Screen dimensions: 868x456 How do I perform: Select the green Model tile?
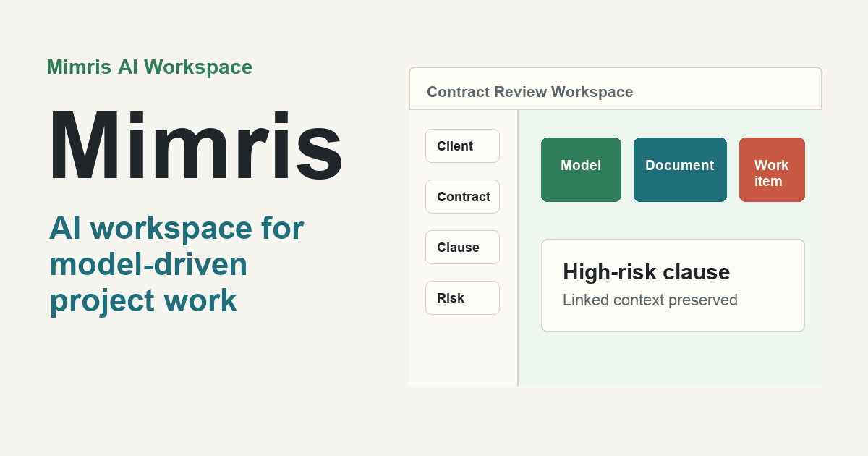[581, 169]
